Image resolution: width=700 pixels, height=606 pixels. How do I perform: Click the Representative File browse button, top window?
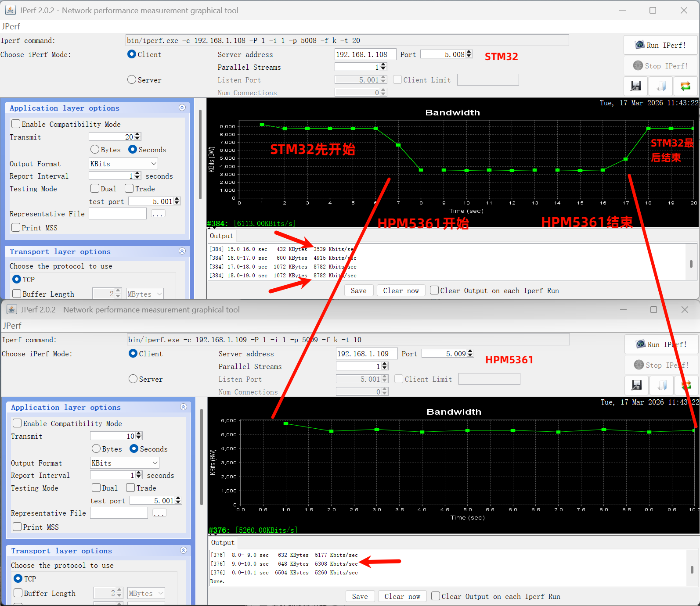point(158,214)
